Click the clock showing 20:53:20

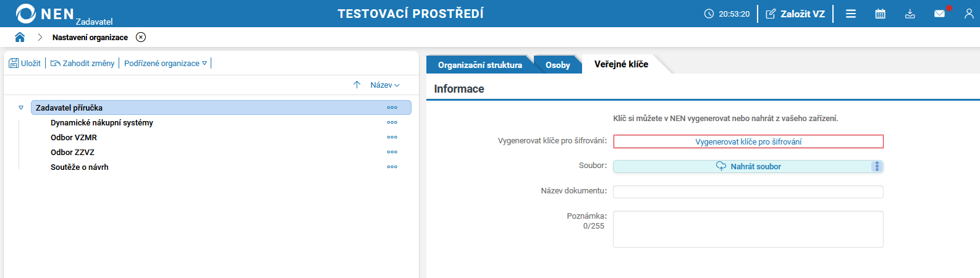point(727,14)
